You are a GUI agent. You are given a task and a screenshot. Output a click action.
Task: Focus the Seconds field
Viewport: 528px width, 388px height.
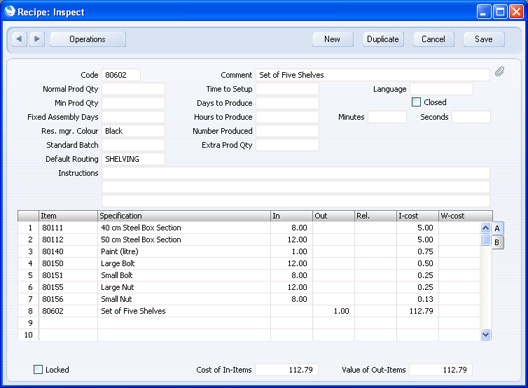[x=471, y=117]
